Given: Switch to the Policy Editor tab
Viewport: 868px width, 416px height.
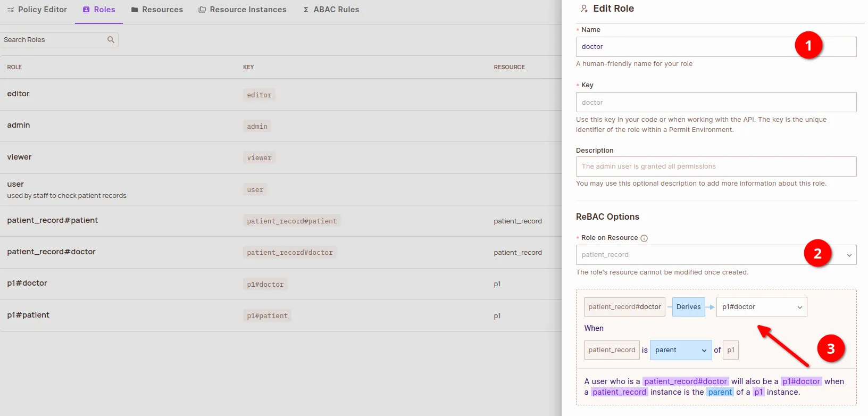Looking at the screenshot, I should point(42,10).
